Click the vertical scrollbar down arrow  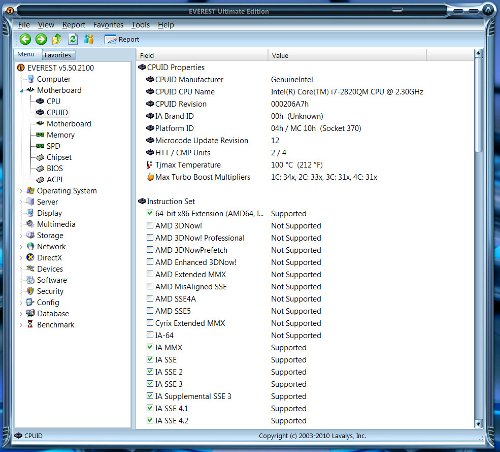pyautogui.click(x=478, y=424)
